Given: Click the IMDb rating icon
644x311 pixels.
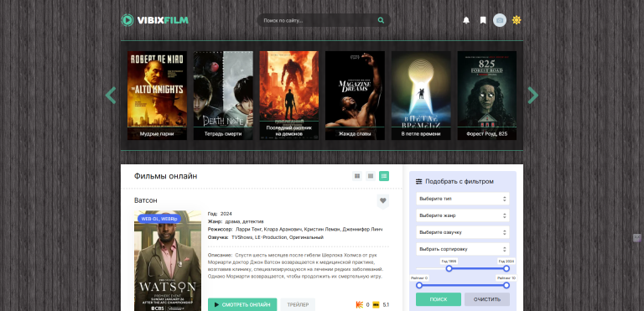Looking at the screenshot, I should (376, 305).
